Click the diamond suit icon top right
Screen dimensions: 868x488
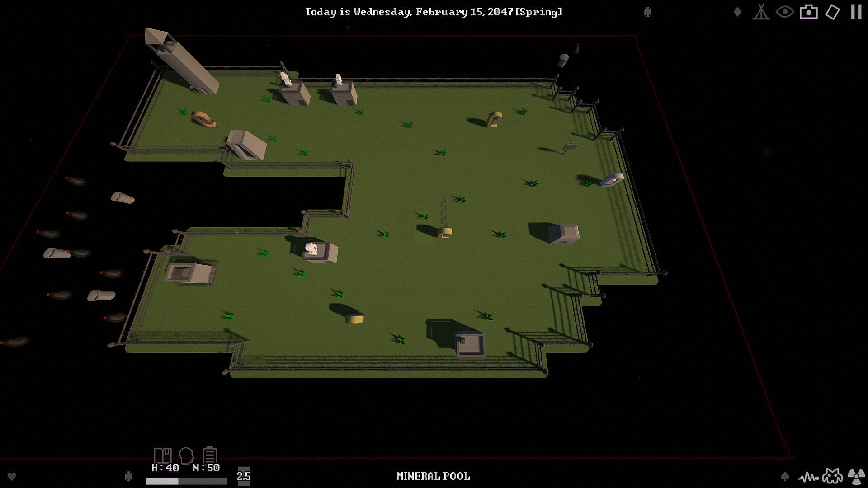[x=737, y=12]
